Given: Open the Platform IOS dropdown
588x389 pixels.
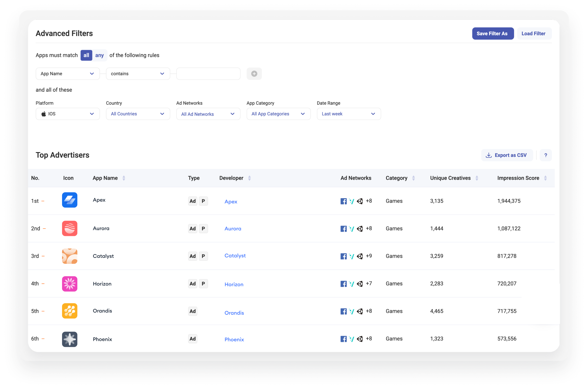Looking at the screenshot, I should pyautogui.click(x=68, y=114).
